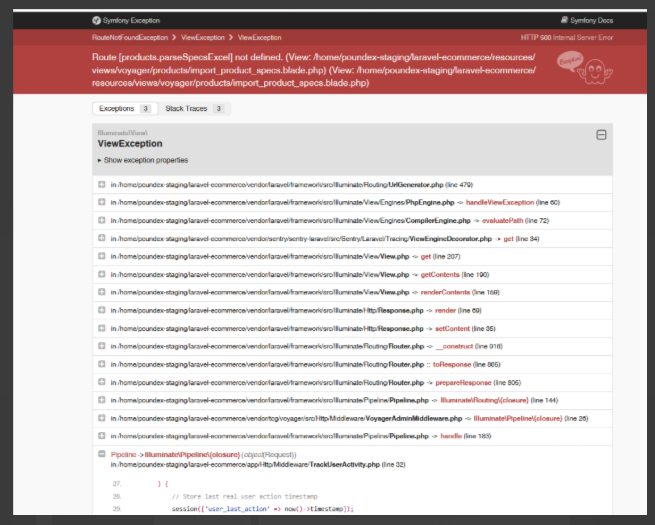Collapse the TrackUserActivity.php trace
The image size is (655, 525).
102,454
